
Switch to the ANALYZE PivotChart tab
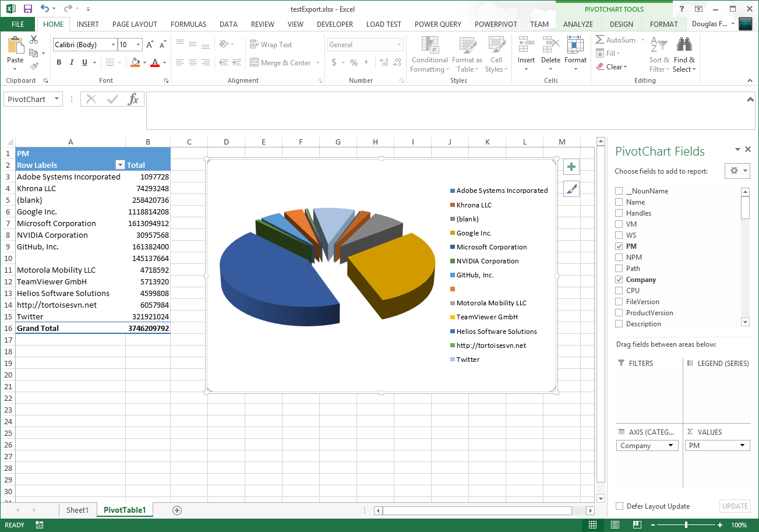(578, 24)
